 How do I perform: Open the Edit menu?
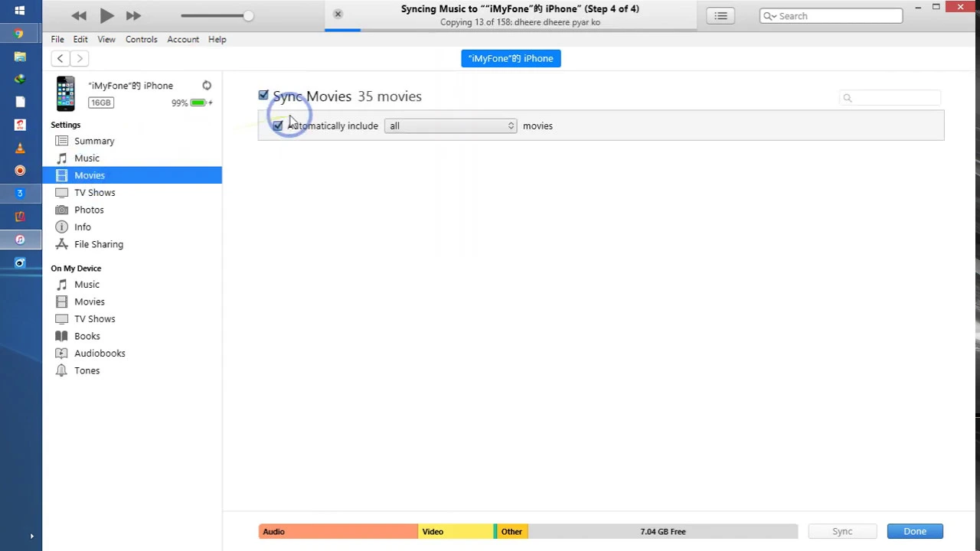coord(80,39)
